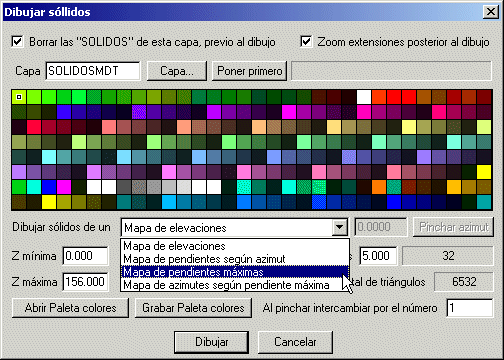504x360 pixels.
Task: Click the intercambiar número input field
Action: click(469, 308)
